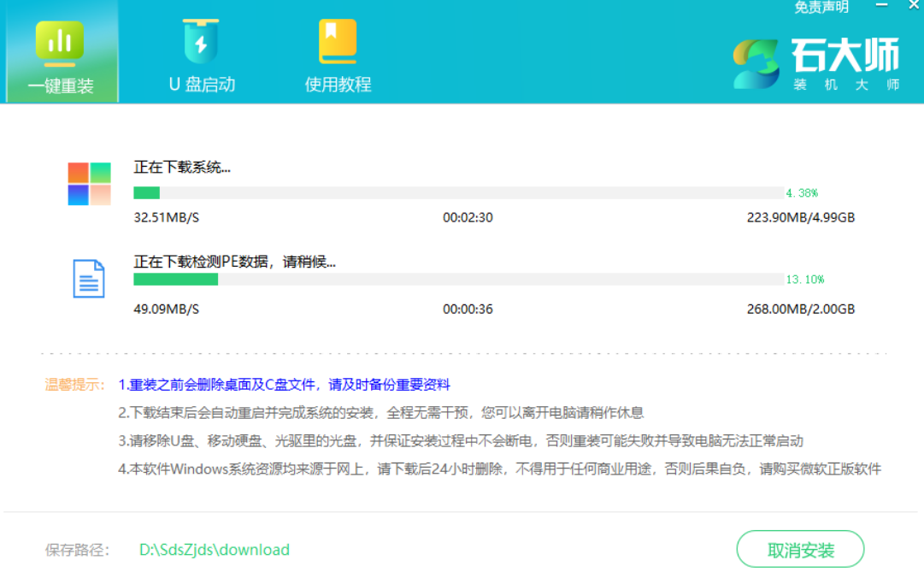924x572 pixels.
Task: Click the lightning shield U盘启动 icon
Action: 201,42
